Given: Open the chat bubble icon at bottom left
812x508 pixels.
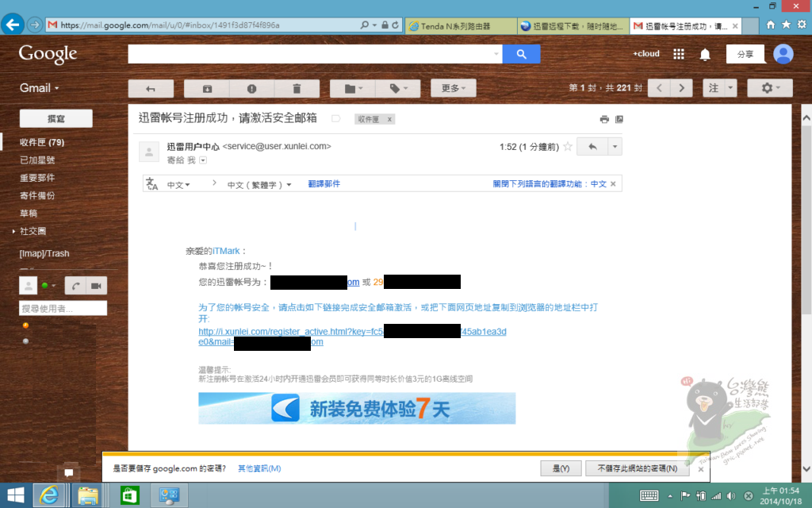Looking at the screenshot, I should [x=68, y=472].
